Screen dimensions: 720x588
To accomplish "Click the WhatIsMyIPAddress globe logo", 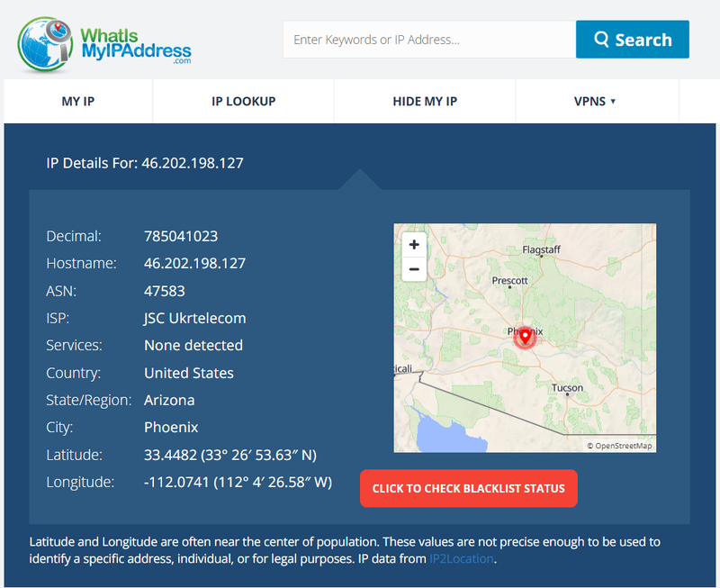I will click(x=42, y=40).
